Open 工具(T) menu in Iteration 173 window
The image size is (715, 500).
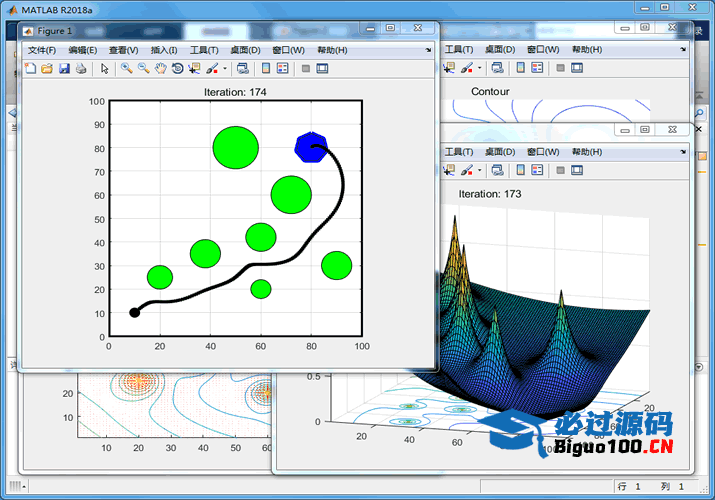(459, 152)
